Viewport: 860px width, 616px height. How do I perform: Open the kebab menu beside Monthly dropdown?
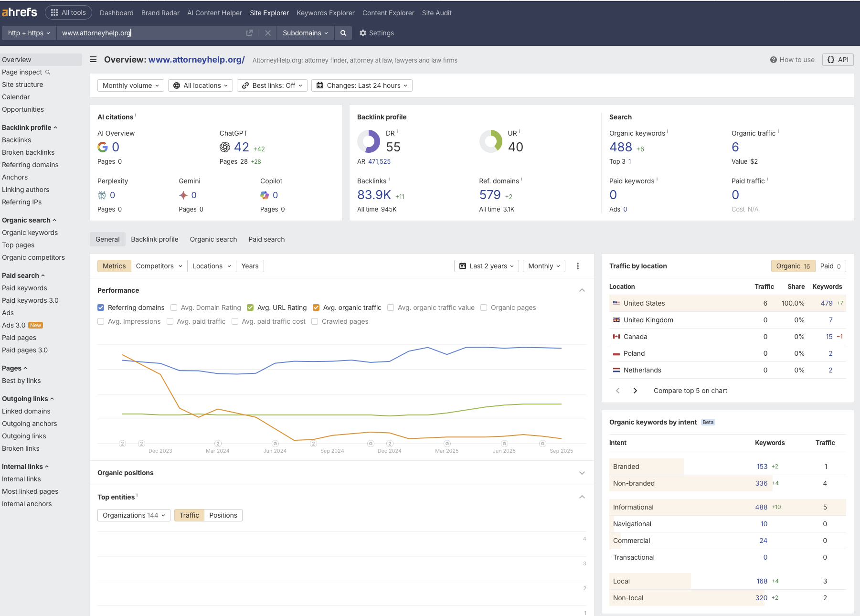pyautogui.click(x=578, y=266)
